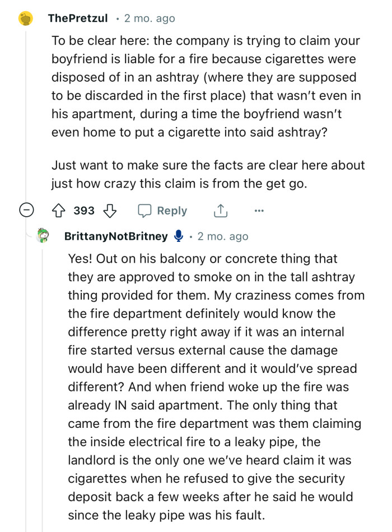The width and height of the screenshot is (392, 532).
Task: Click the 2 mo. ago timestamp on the reply
Action: click(x=222, y=236)
